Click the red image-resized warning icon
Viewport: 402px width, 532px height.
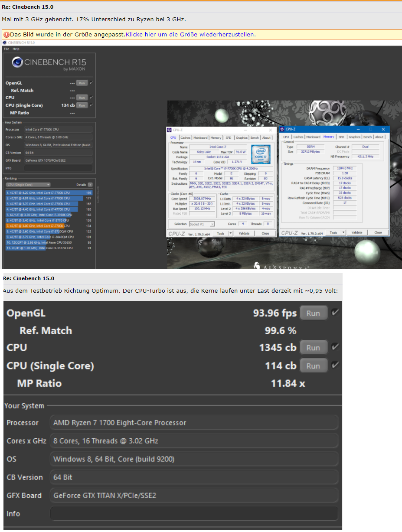tap(6, 35)
